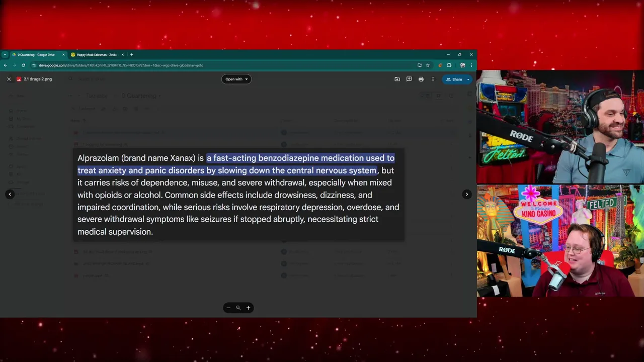
Task: Click the site information icon in address bar
Action: tap(34, 65)
